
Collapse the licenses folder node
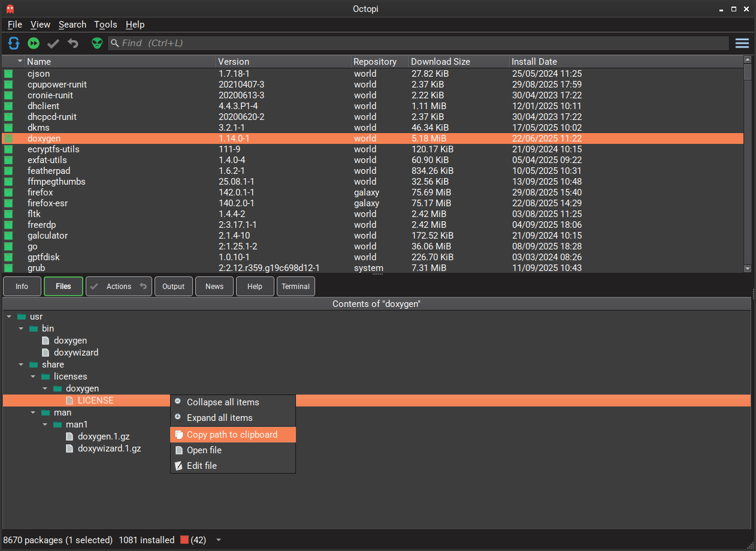pyautogui.click(x=33, y=377)
